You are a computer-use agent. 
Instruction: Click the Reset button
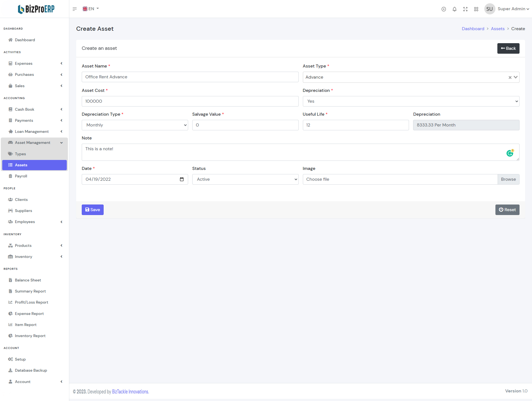pyautogui.click(x=507, y=210)
